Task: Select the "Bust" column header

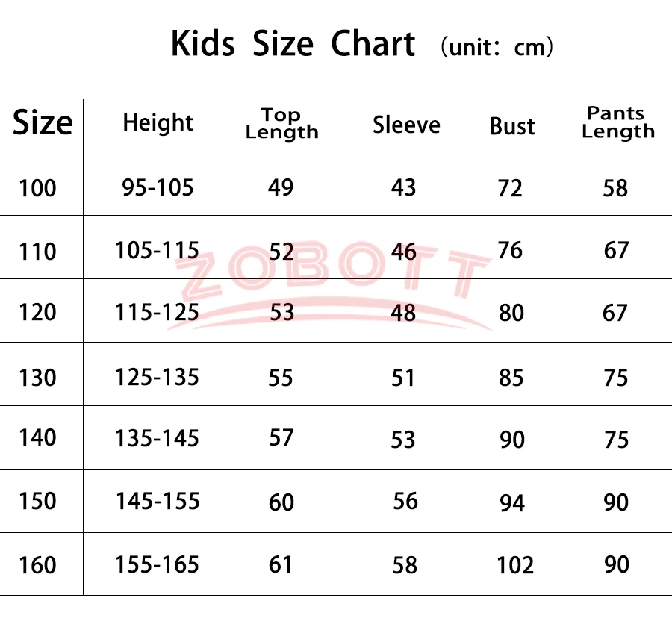Action: [512, 126]
